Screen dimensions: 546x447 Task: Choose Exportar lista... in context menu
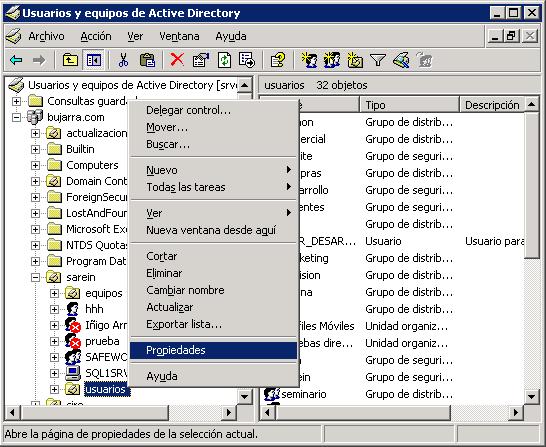(213, 324)
